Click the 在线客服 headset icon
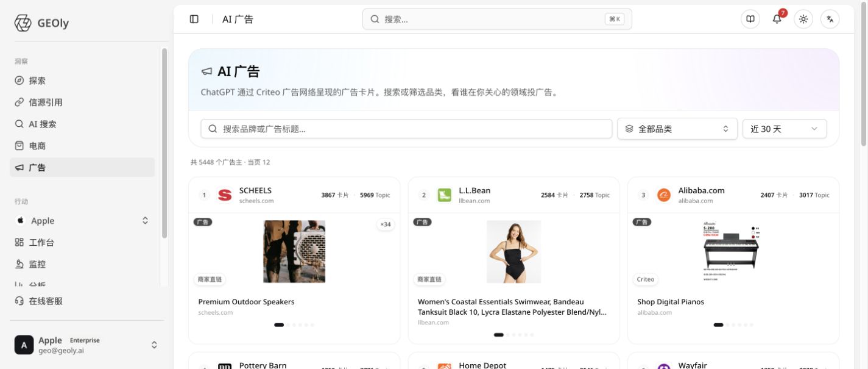 tap(19, 301)
